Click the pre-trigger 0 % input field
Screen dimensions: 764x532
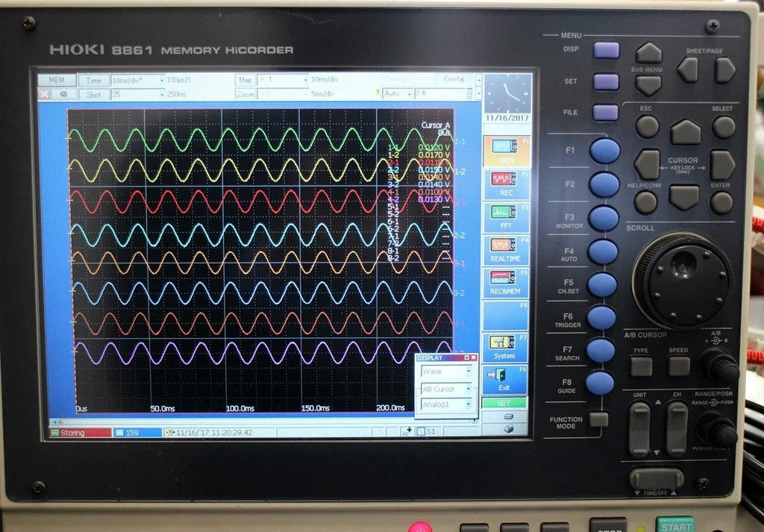pos(440,93)
